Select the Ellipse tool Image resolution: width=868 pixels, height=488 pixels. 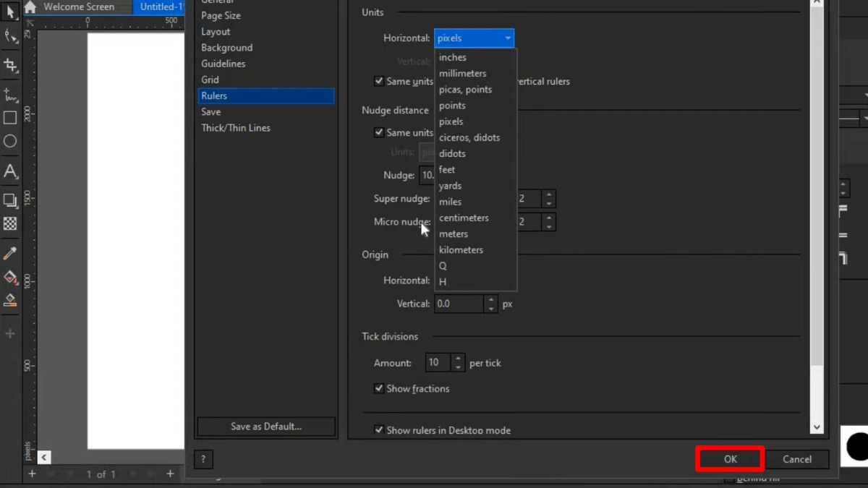pos(10,142)
